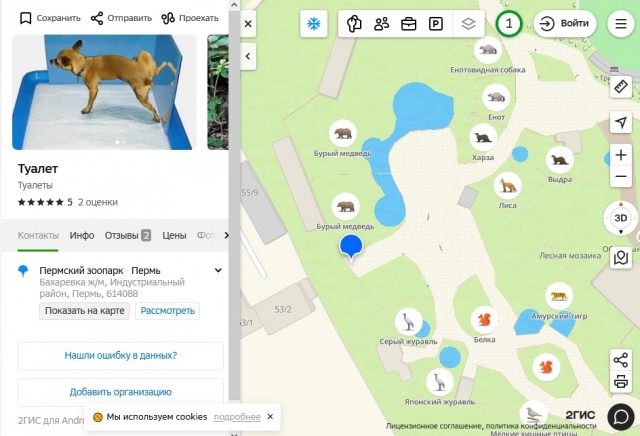The height and width of the screenshot is (436, 640).
Task: Zoom in with the plus button
Action: tap(621, 155)
